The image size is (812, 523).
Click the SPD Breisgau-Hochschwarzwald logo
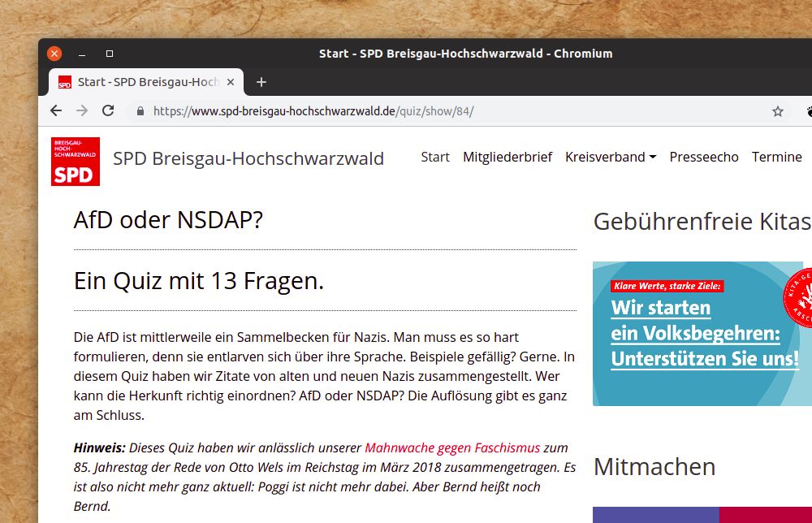[76, 162]
